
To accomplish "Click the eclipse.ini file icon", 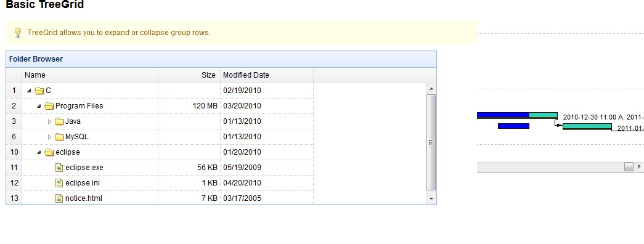I will (x=59, y=183).
